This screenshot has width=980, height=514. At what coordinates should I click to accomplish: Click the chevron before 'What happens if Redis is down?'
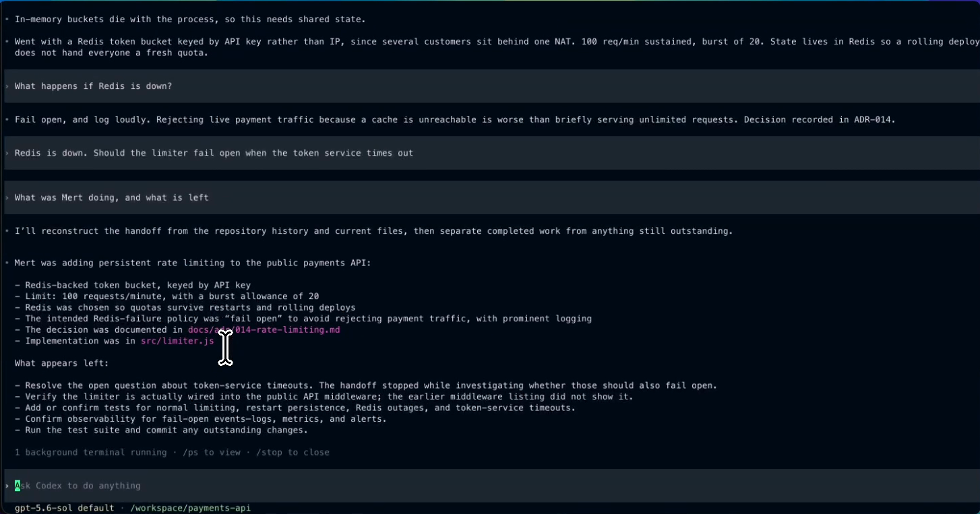click(7, 86)
